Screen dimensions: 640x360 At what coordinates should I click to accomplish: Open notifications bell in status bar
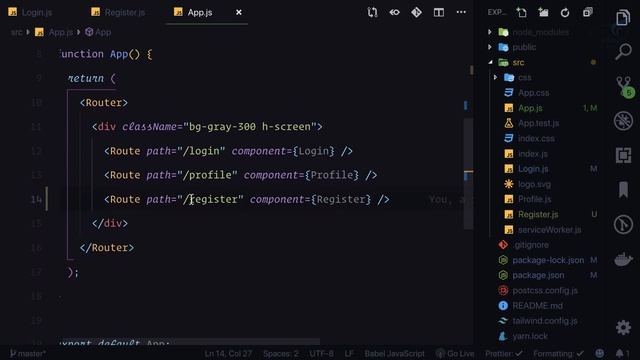[622, 353]
